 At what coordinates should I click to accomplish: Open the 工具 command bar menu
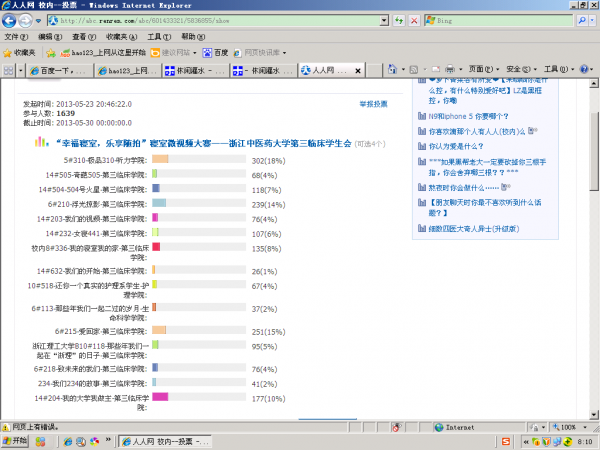(x=559, y=69)
